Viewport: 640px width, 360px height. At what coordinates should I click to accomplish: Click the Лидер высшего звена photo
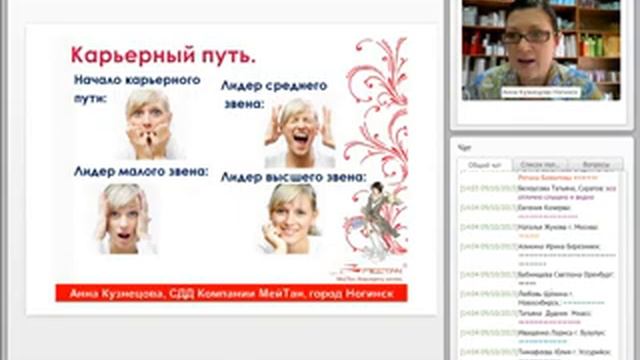[x=290, y=218]
